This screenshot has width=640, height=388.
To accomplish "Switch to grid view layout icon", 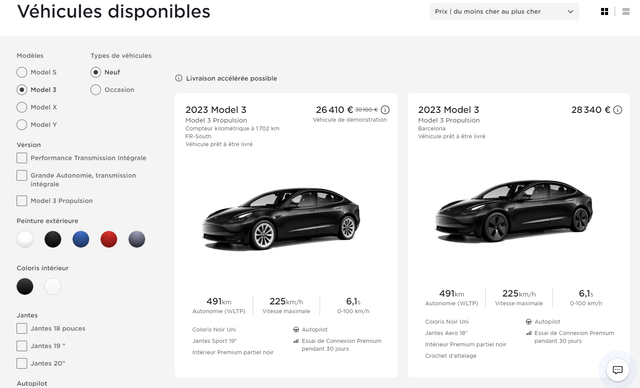I will pyautogui.click(x=604, y=11).
